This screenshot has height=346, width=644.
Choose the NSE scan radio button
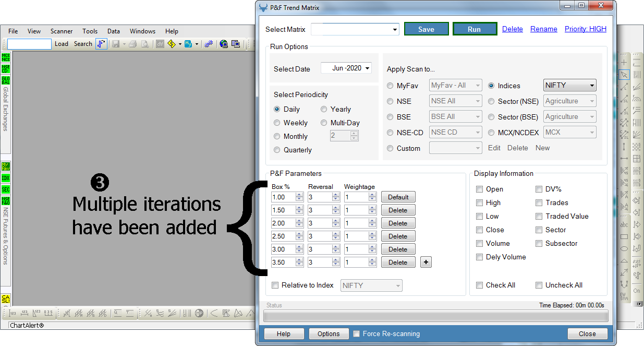[x=391, y=102]
